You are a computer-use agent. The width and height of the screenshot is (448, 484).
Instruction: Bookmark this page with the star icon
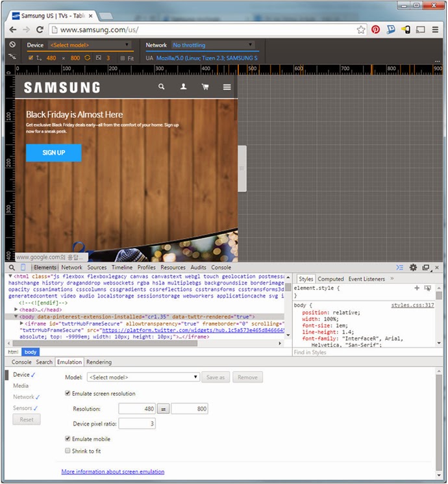[x=361, y=30]
